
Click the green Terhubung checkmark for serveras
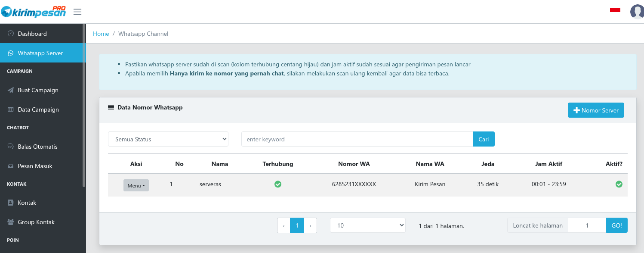[278, 184]
